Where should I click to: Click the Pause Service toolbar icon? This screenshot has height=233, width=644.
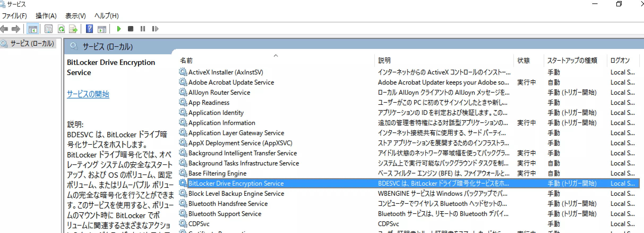pyautogui.click(x=143, y=29)
